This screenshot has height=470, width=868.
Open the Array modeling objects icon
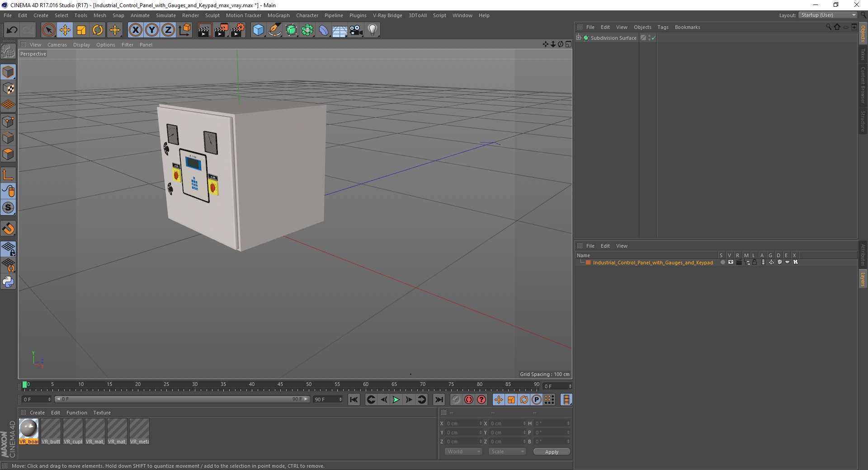click(x=307, y=30)
